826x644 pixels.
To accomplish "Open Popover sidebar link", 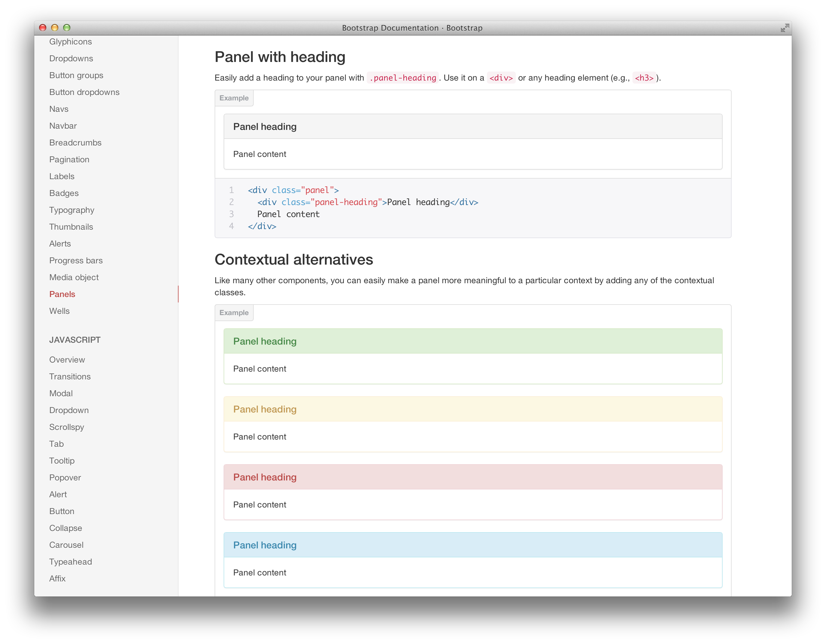I will [x=65, y=477].
